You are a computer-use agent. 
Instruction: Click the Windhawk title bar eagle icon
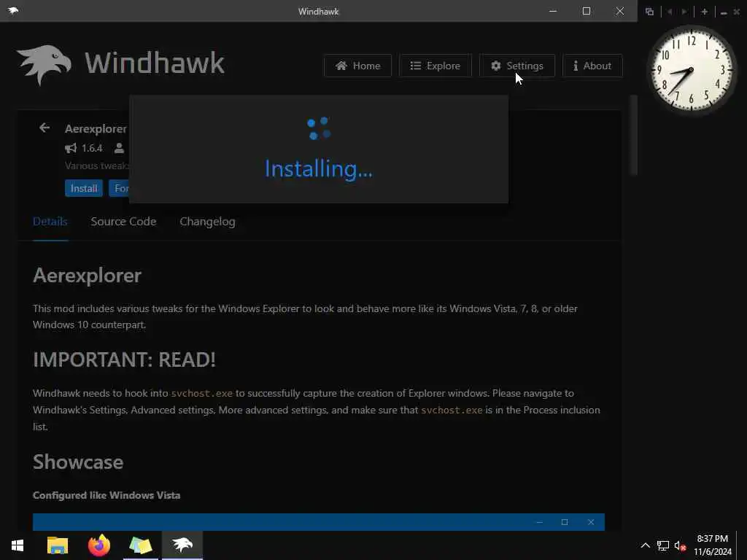click(13, 10)
